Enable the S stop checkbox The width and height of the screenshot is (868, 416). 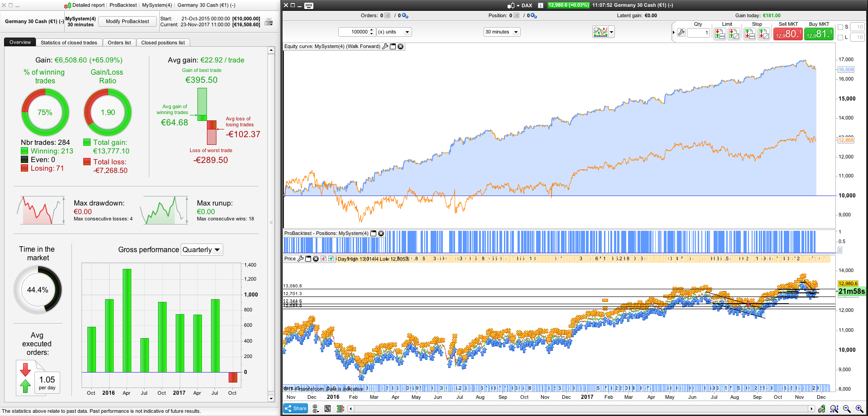click(840, 27)
